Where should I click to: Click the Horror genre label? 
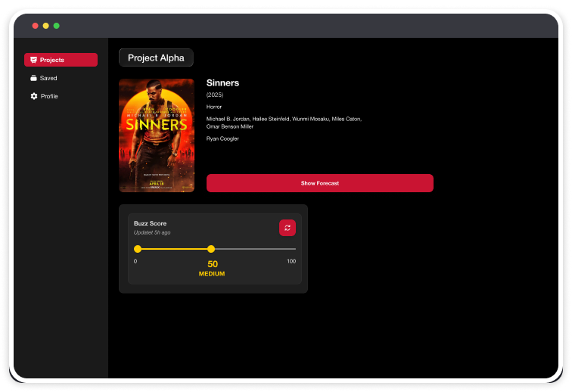pos(214,107)
